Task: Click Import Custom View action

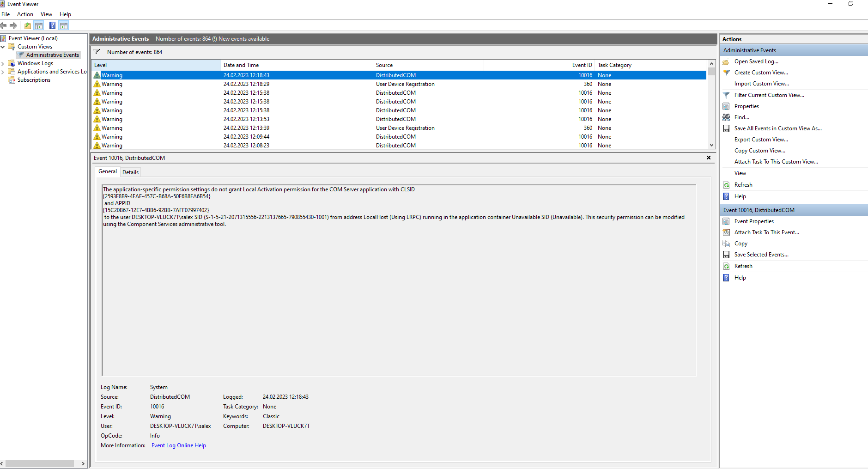Action: (761, 84)
